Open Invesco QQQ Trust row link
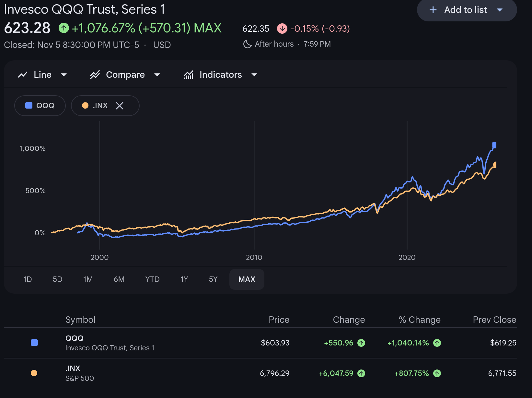Image resolution: width=532 pixels, height=398 pixels. click(x=110, y=343)
